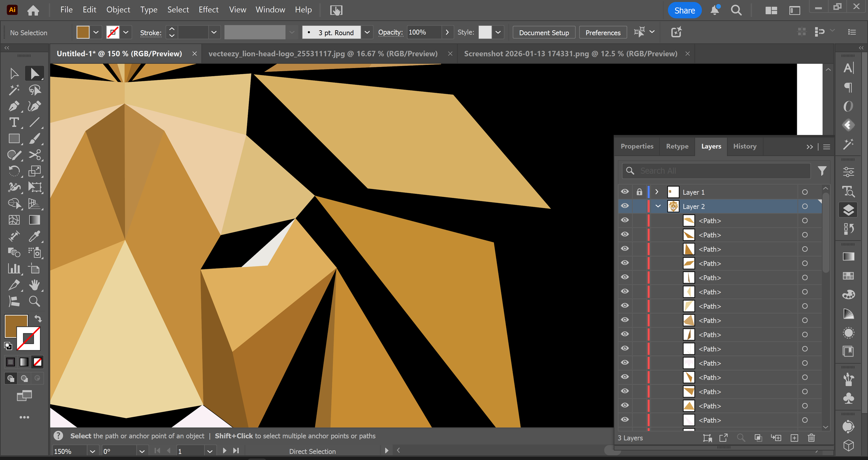Switch to the History tab
Screen dimensions: 868x460
(x=744, y=146)
